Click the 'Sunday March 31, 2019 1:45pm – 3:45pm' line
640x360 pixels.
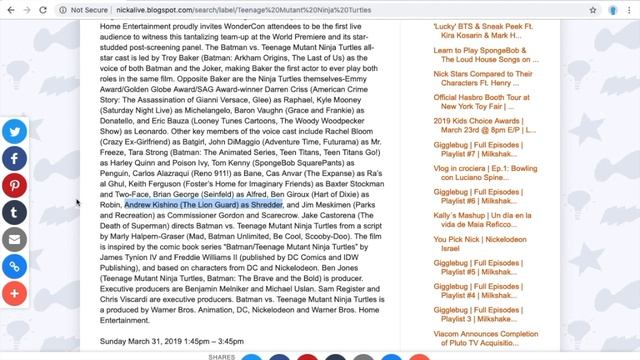pos(172,341)
